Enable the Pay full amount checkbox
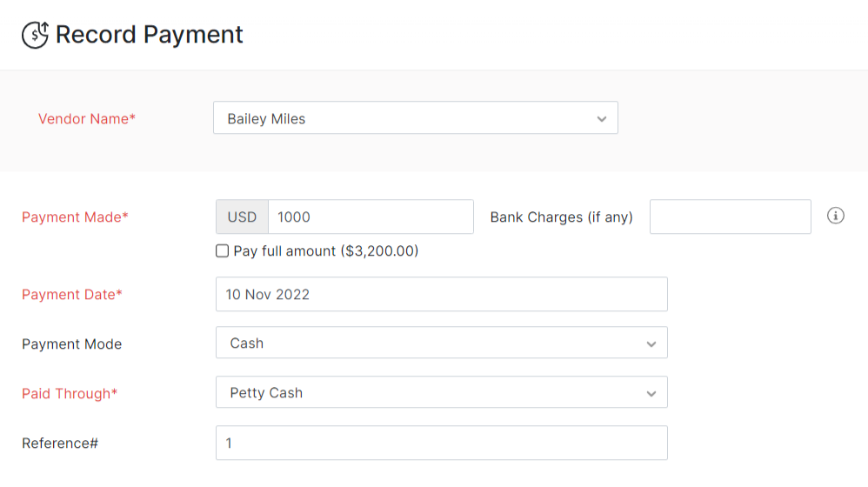The height and width of the screenshot is (487, 868). 223,251
